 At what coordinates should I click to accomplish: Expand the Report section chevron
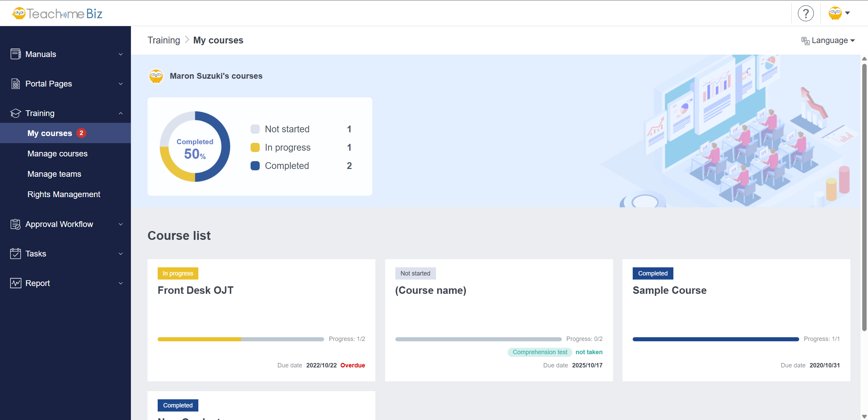(x=121, y=283)
